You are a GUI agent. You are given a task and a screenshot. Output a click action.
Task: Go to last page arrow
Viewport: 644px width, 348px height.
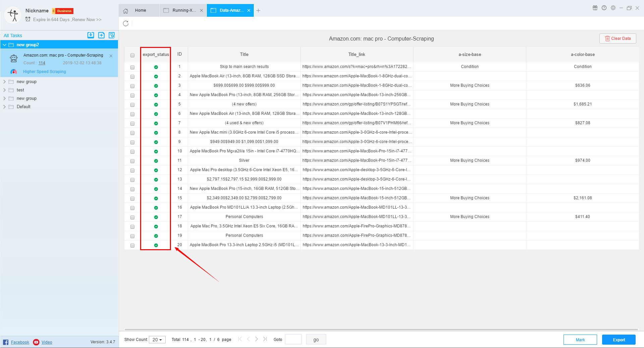coord(265,339)
